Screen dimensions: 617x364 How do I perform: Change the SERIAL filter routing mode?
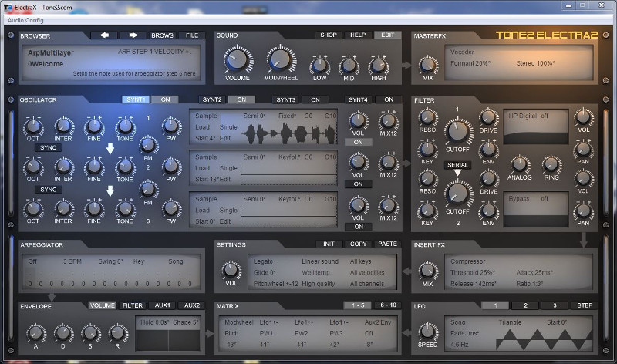pos(457,165)
